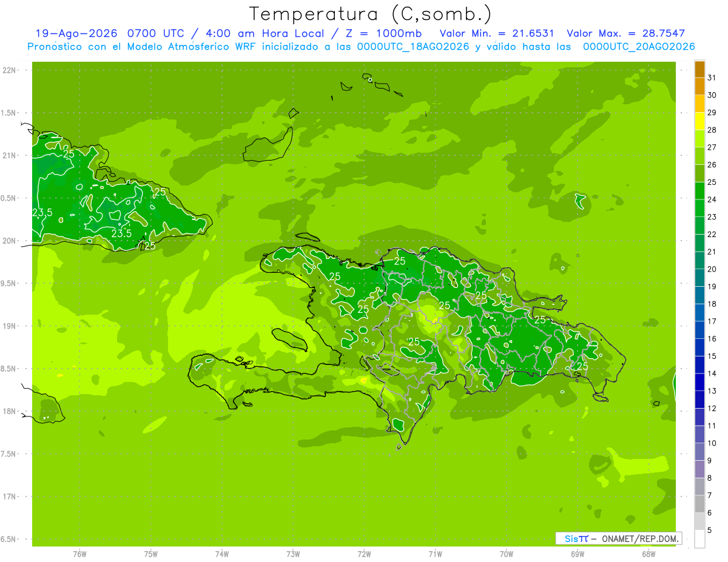
Task: Click the '71W' longitude label
Action: [x=435, y=554]
